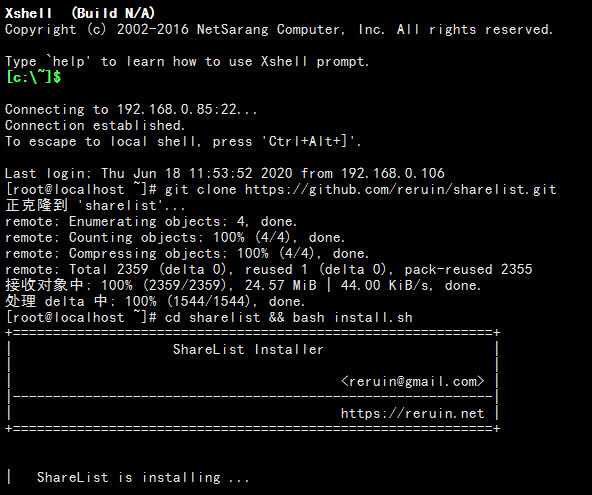Click the 'Connection established.' line

pyautogui.click(x=95, y=125)
